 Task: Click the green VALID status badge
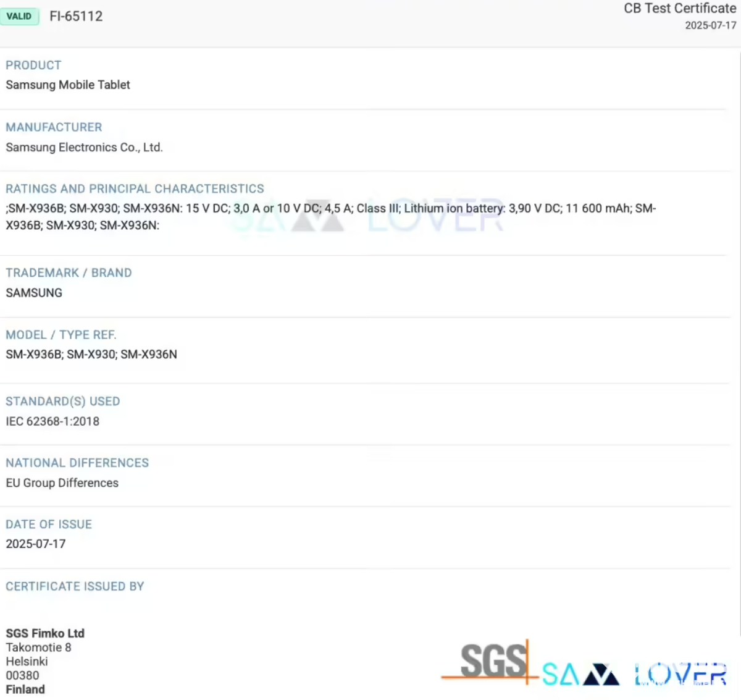click(19, 16)
